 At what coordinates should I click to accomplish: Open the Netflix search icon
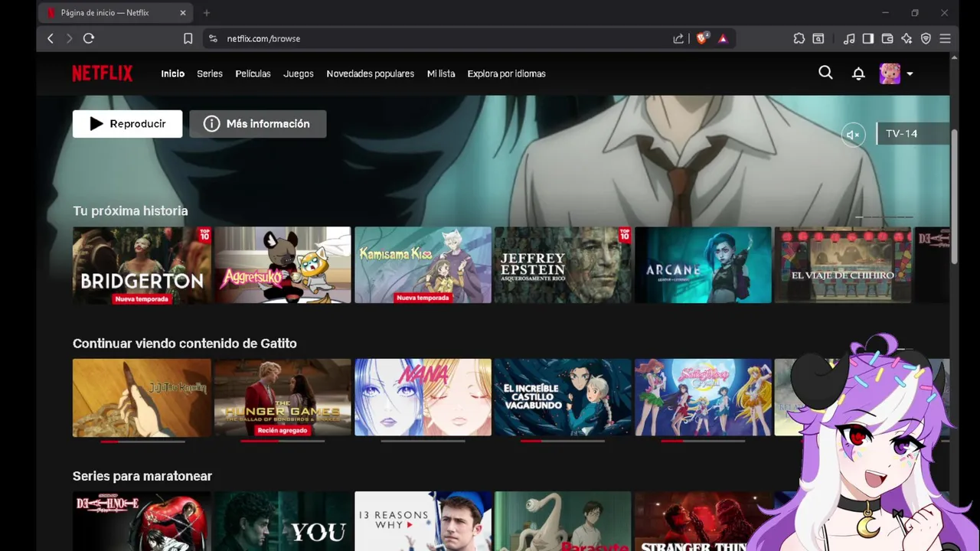coord(825,73)
